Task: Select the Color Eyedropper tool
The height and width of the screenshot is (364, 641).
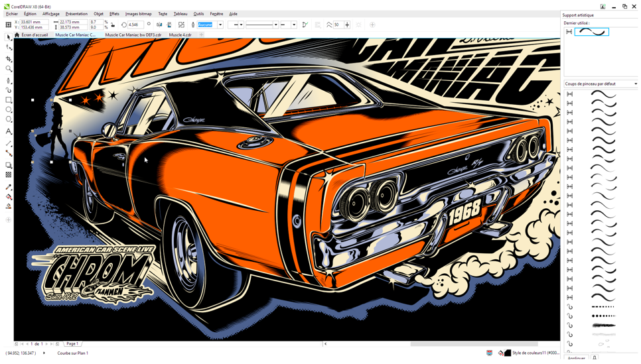Action: coord(9,187)
